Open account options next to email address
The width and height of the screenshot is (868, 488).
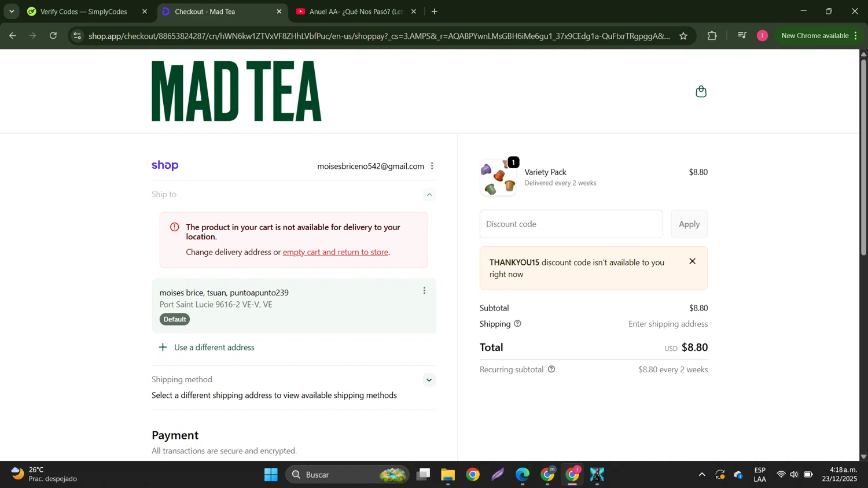(432, 166)
